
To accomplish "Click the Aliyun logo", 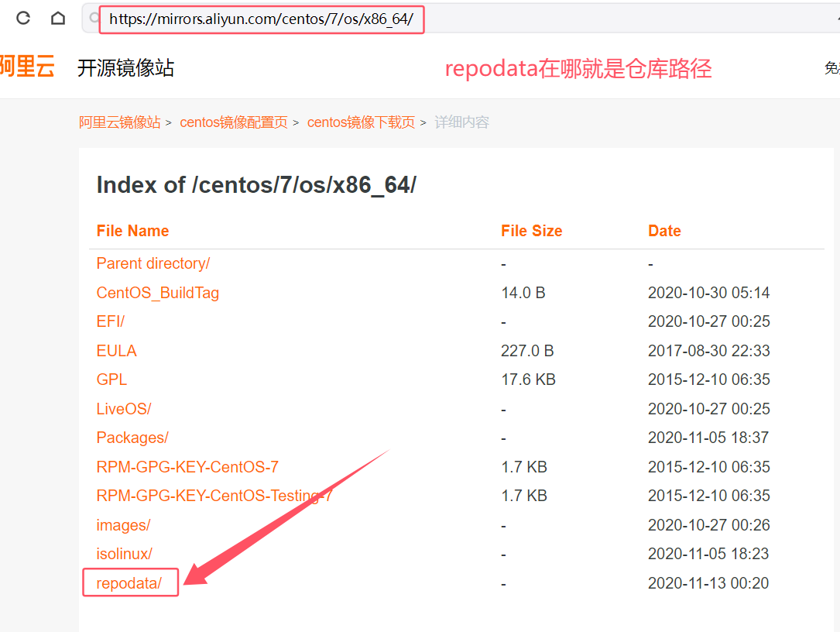I will tap(27, 67).
